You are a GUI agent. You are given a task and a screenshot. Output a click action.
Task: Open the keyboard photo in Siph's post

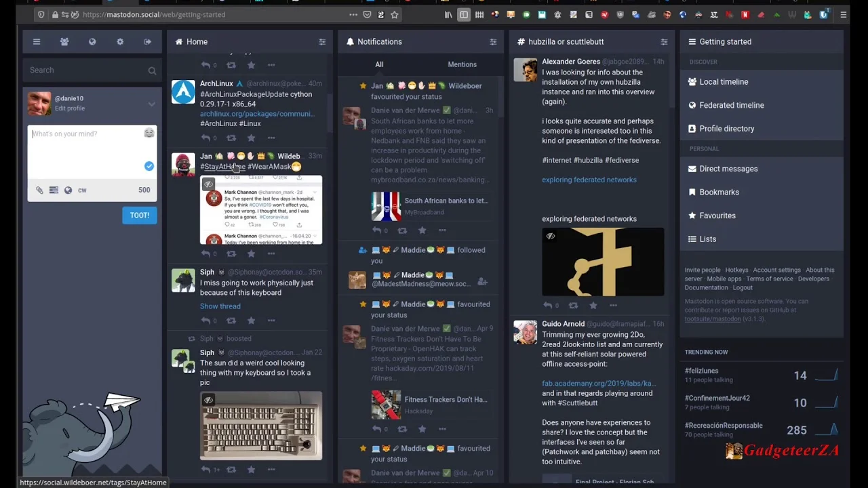coord(261,426)
